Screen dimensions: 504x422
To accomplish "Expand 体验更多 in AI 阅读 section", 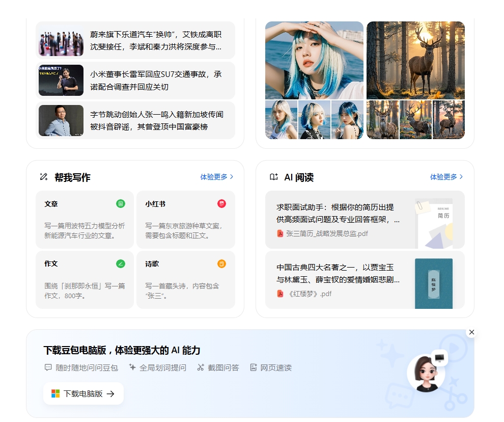I will point(446,177).
